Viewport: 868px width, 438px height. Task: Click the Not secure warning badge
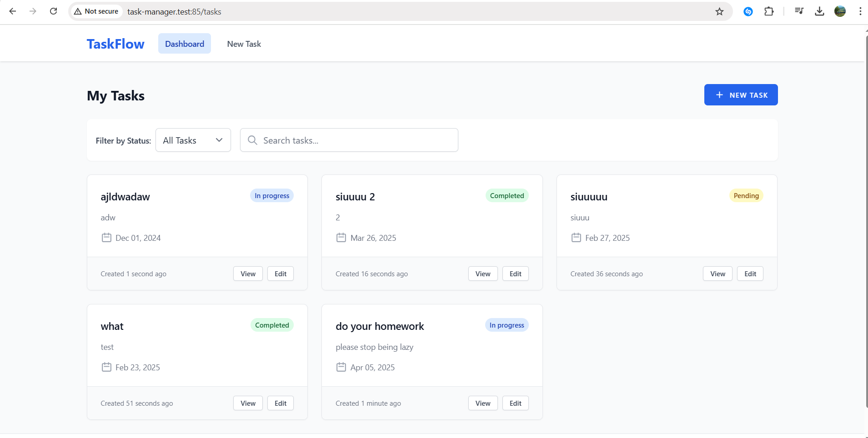tap(96, 11)
